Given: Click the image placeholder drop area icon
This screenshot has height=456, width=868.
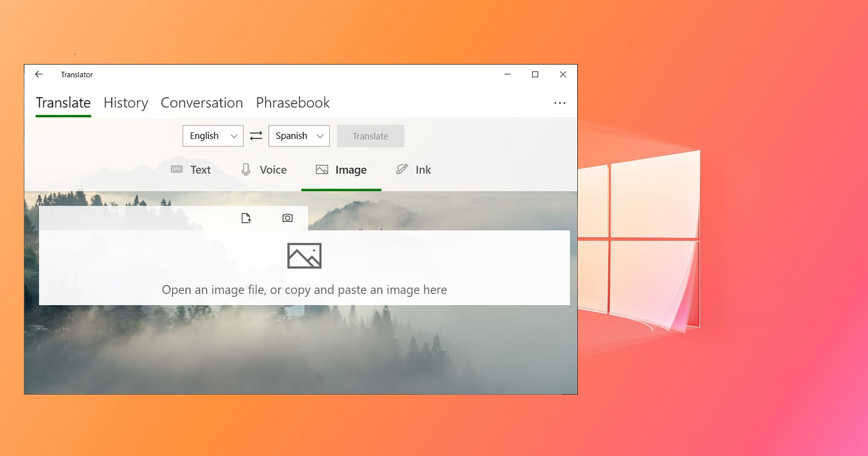Looking at the screenshot, I should (304, 256).
